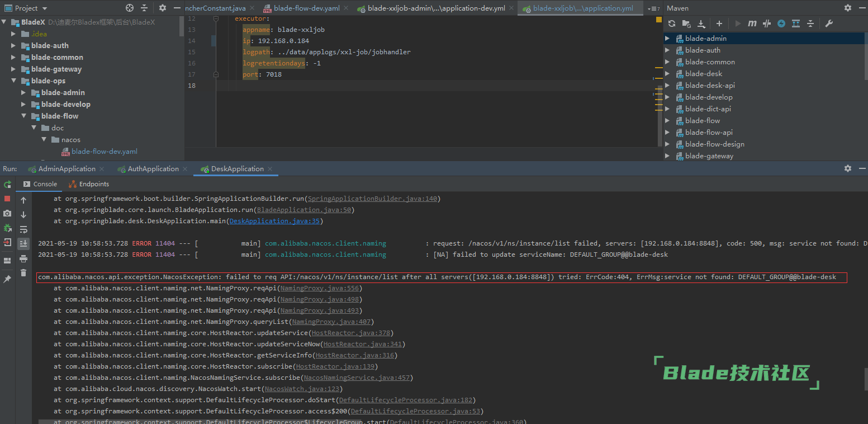Toggle Maven skip tests mode
The height and width of the screenshot is (424, 868).
(x=767, y=23)
